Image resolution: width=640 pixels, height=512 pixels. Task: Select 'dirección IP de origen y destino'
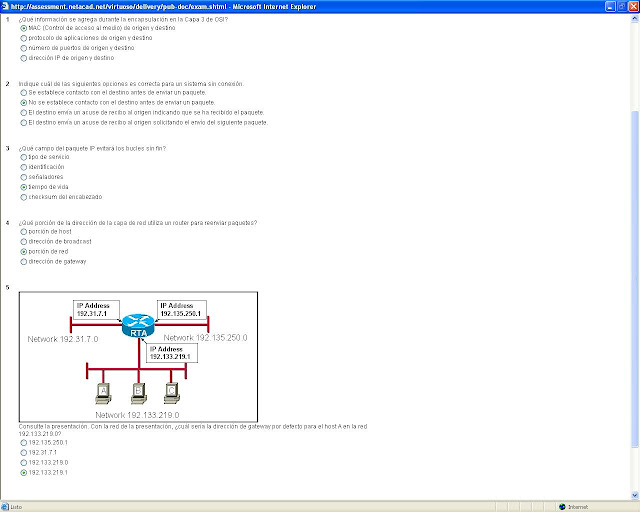(x=24, y=58)
